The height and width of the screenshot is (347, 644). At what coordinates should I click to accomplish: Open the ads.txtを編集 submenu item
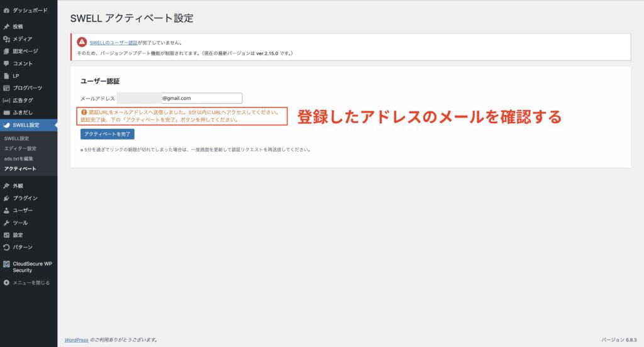pyautogui.click(x=19, y=158)
